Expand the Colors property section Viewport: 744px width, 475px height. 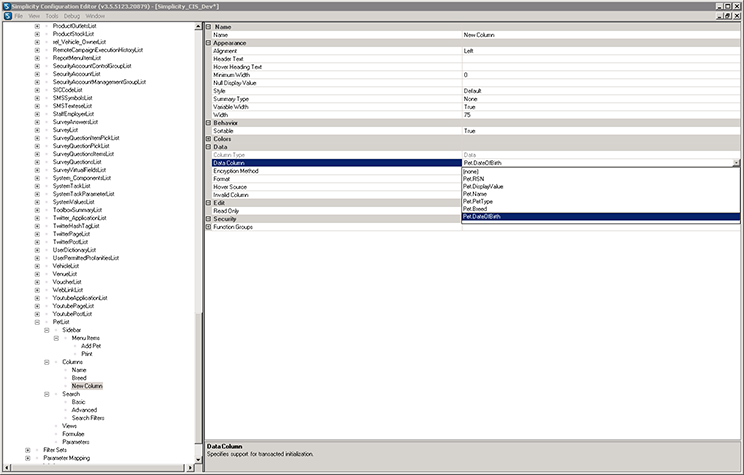[208, 139]
